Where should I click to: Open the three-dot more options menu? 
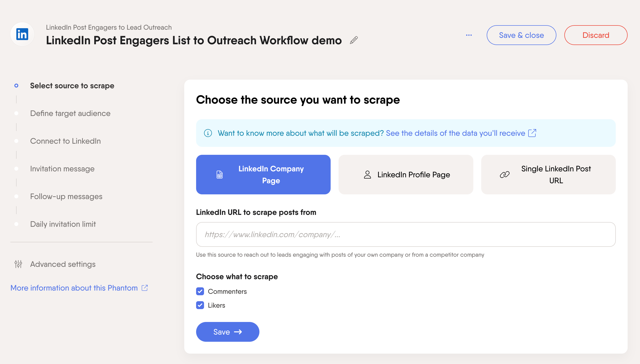click(469, 35)
